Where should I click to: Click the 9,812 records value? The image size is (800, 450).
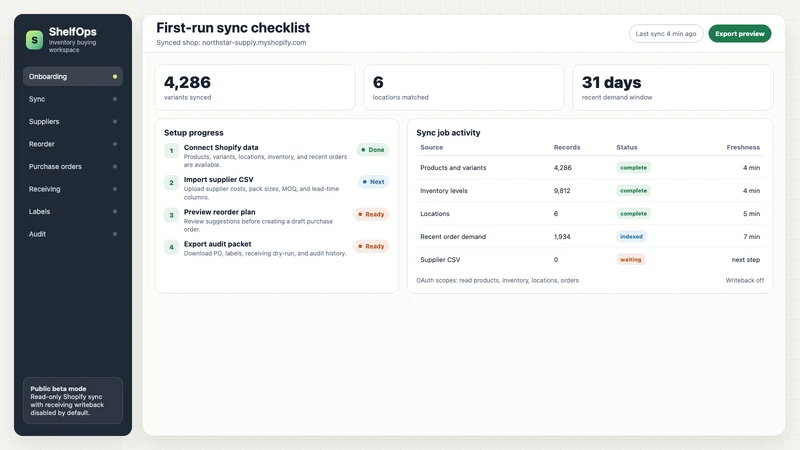562,190
